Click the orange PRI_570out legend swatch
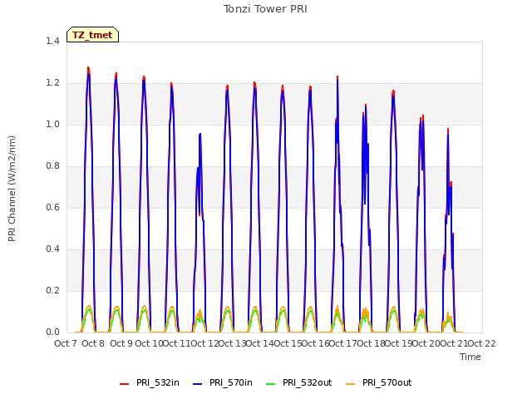Screen dimensions: 532x399 [351, 384]
